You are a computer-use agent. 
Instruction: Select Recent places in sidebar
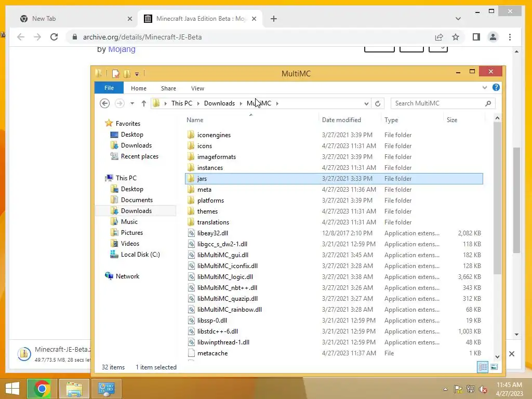click(139, 156)
